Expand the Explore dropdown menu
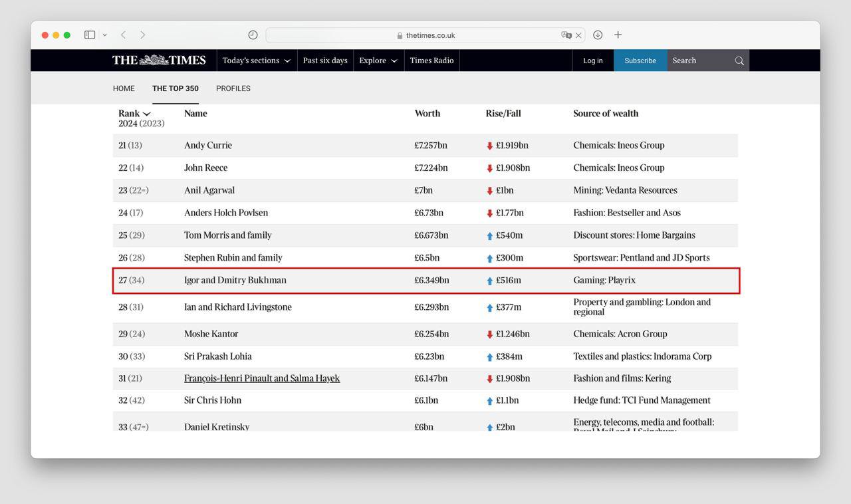 (x=378, y=61)
